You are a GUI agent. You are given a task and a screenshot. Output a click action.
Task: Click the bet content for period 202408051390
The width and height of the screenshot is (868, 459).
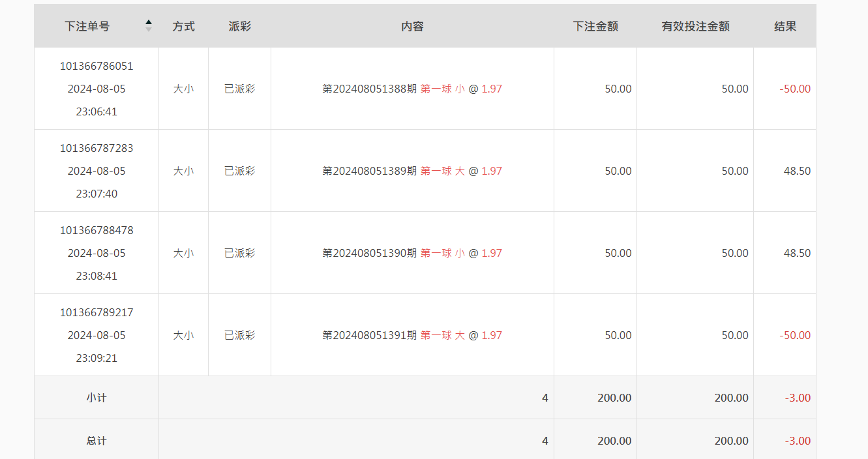coord(412,253)
